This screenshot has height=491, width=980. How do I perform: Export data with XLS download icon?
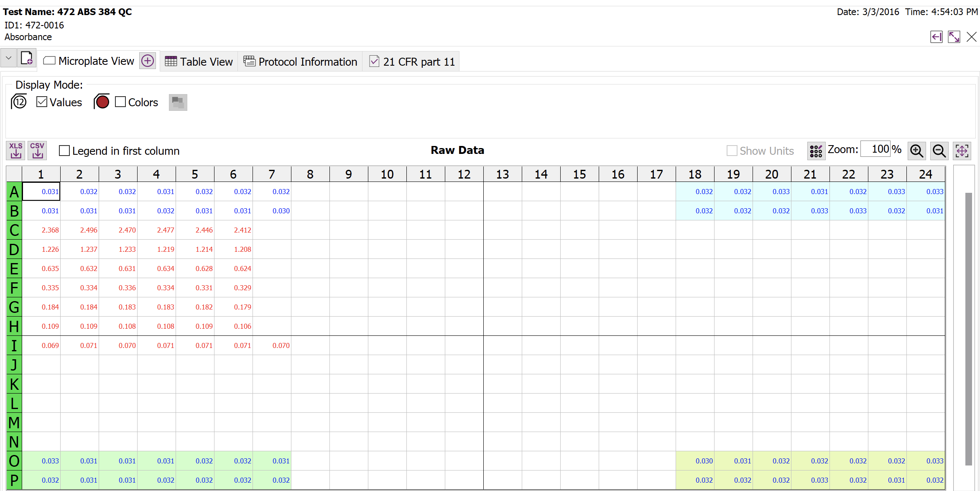click(15, 151)
